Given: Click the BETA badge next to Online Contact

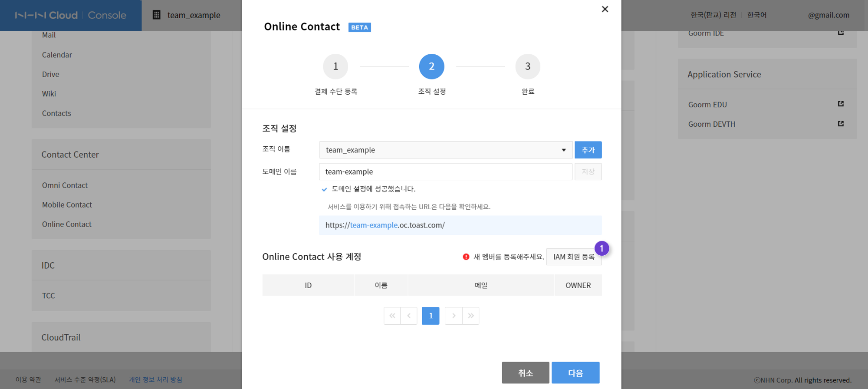Looking at the screenshot, I should click(359, 27).
